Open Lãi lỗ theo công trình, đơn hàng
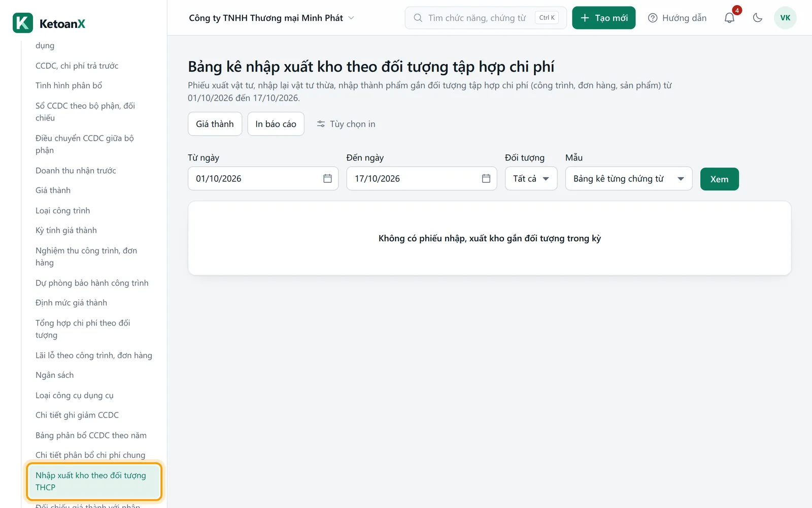 (x=94, y=355)
